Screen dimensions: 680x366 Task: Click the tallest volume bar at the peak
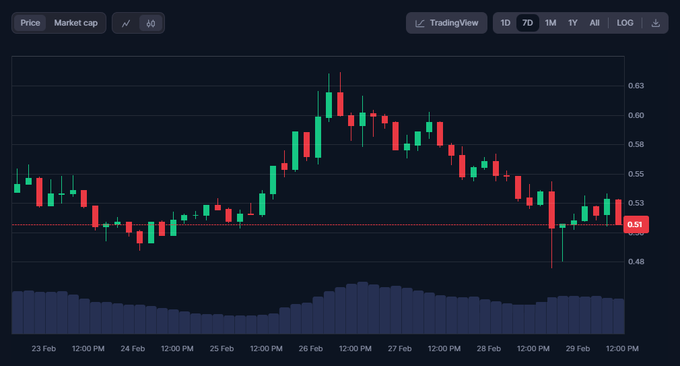(363, 308)
